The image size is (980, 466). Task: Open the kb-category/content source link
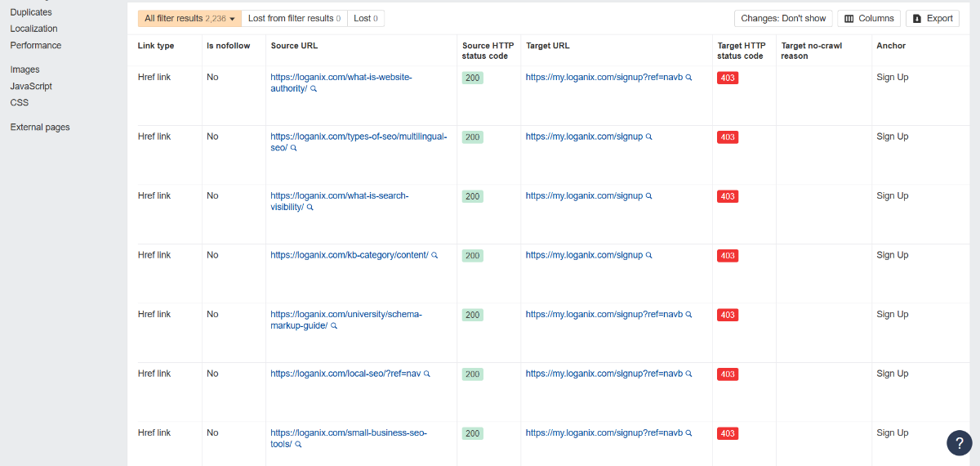click(x=350, y=255)
